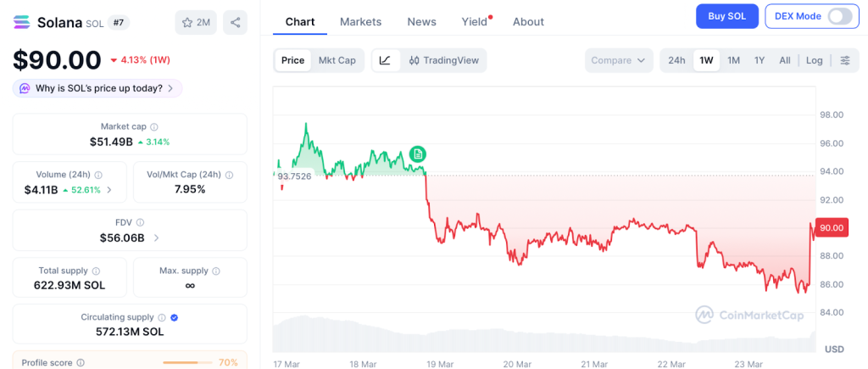Toggle the DEX Mode switch
This screenshot has height=369, width=868.
(839, 16)
